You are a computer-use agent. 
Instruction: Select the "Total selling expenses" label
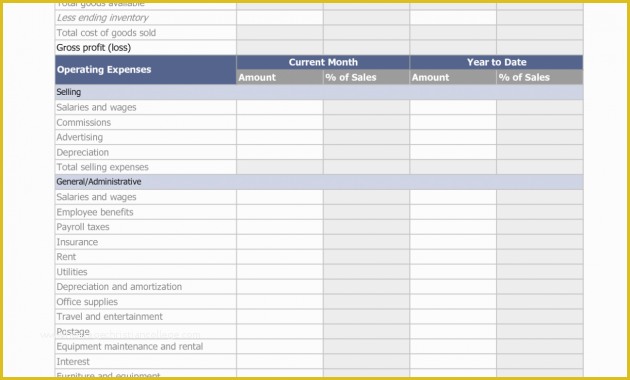(102, 167)
